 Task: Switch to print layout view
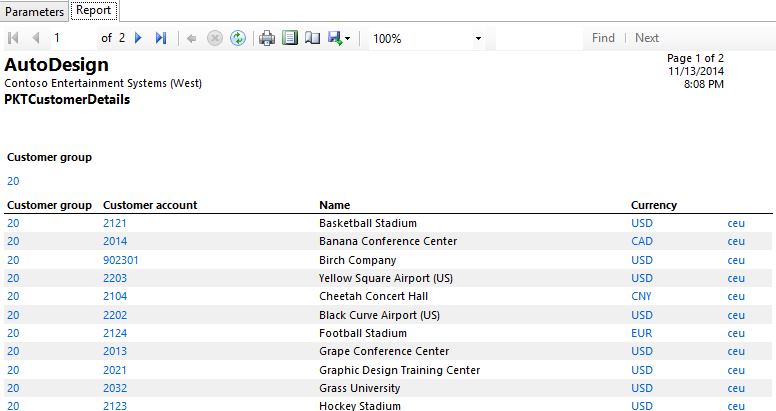290,38
